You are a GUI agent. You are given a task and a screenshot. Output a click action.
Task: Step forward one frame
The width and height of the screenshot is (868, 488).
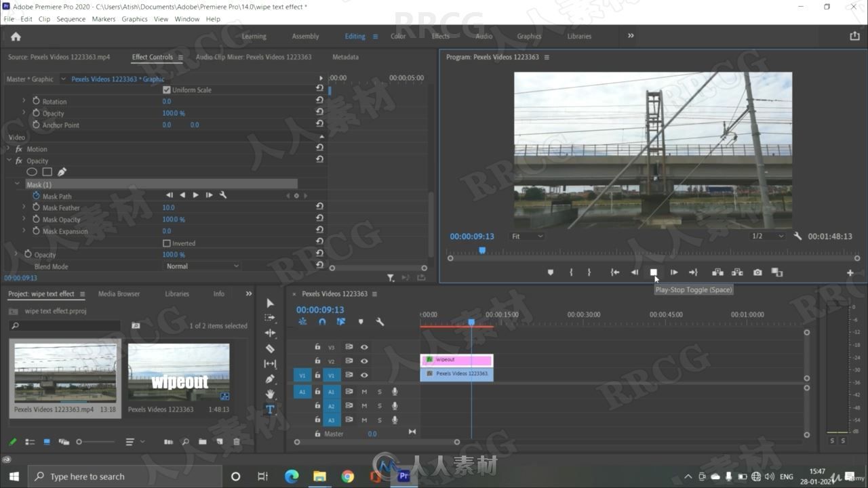coord(673,272)
